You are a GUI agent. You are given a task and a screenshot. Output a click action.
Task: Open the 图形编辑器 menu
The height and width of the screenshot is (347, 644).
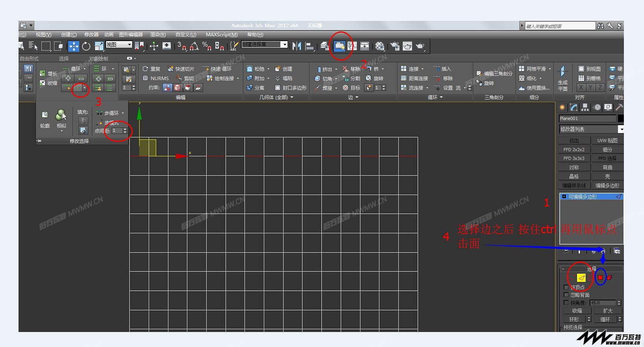point(131,35)
